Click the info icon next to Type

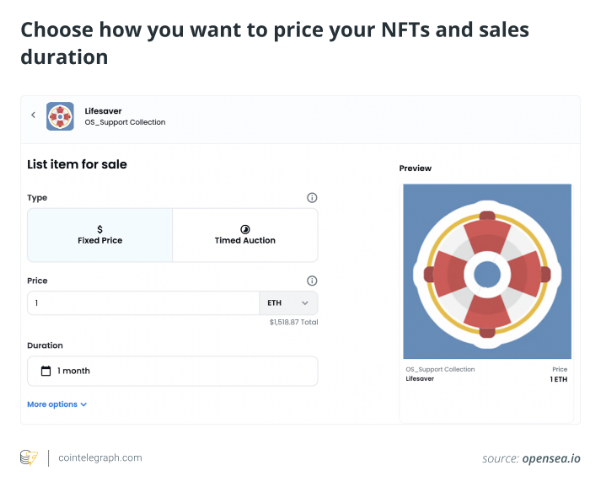point(312,198)
